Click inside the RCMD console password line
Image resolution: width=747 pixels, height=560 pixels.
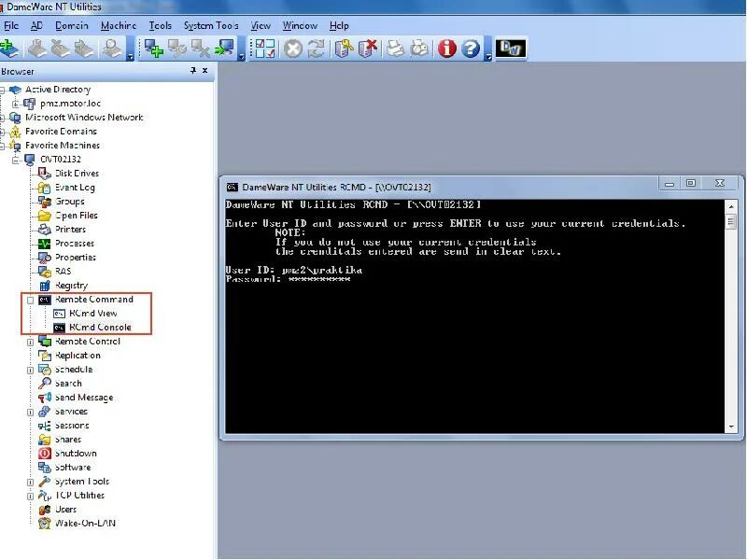click(x=289, y=279)
